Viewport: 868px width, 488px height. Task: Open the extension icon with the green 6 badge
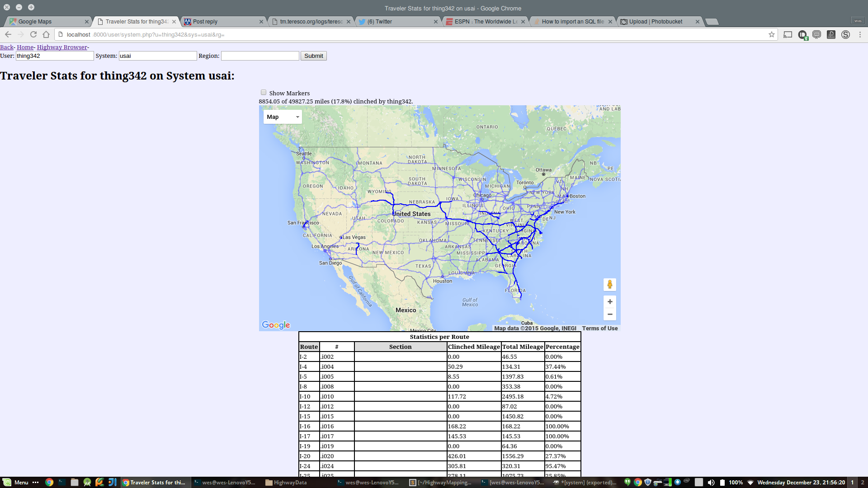coord(803,35)
